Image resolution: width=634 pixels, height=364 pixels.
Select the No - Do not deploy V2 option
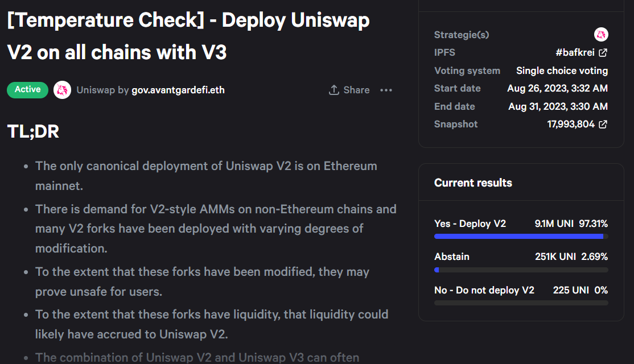point(484,290)
